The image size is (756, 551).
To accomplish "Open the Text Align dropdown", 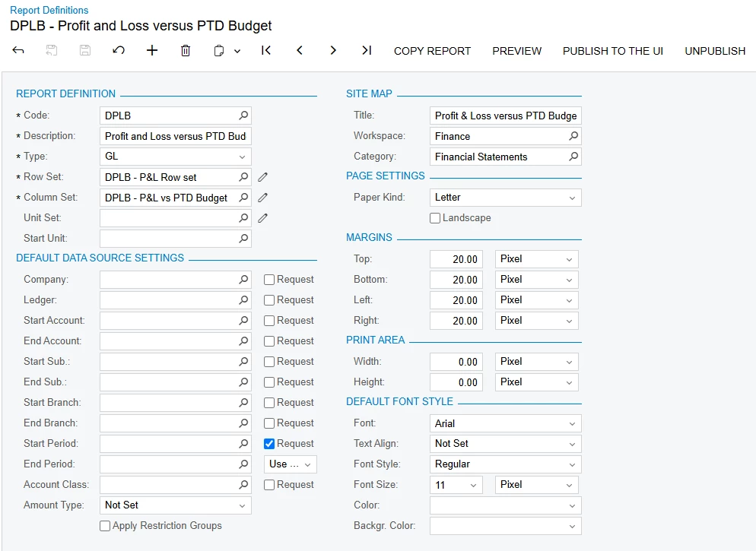I will click(x=505, y=444).
